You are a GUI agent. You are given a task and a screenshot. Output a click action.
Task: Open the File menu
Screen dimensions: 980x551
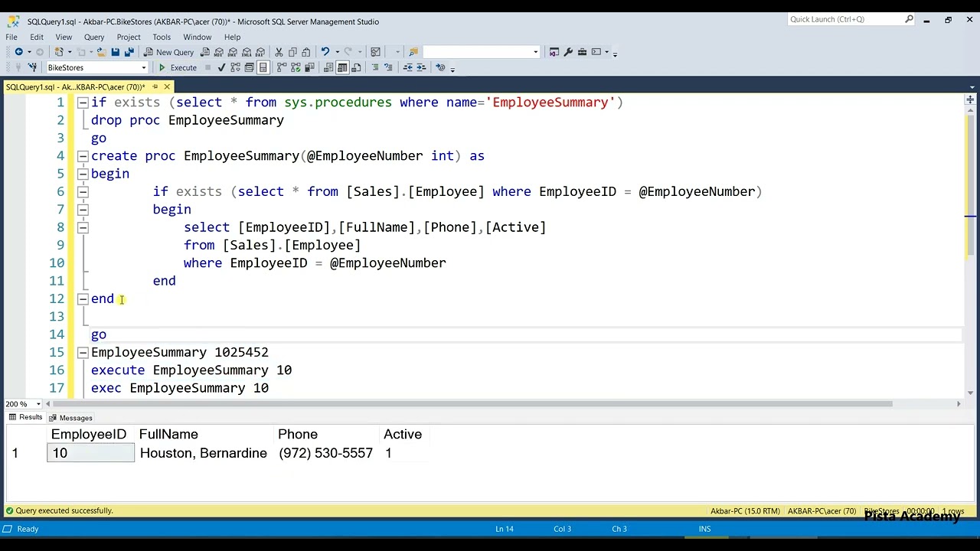coord(11,37)
